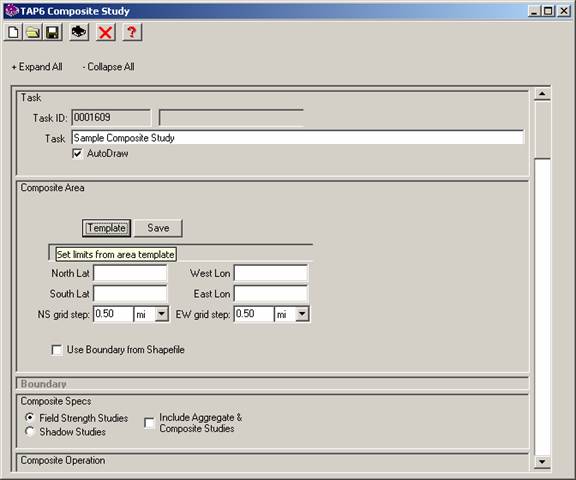Click the Print toolbar icon
The height and width of the screenshot is (480, 576).
point(79,32)
